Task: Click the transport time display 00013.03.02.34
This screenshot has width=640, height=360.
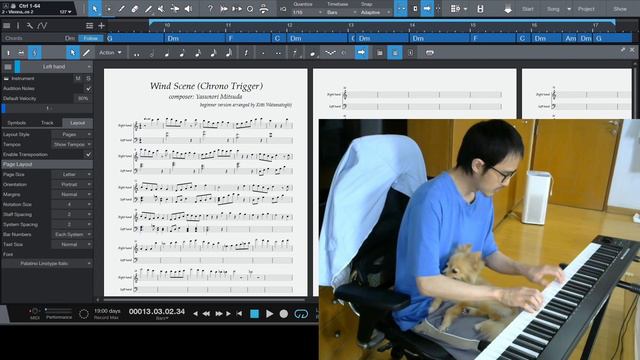Action: pos(157,311)
